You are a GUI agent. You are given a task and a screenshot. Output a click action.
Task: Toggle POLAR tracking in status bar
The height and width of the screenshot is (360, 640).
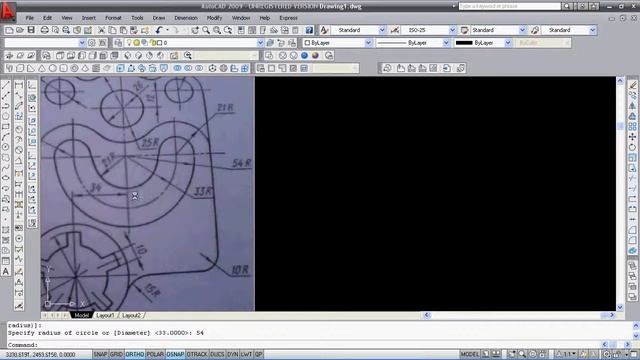(x=155, y=354)
